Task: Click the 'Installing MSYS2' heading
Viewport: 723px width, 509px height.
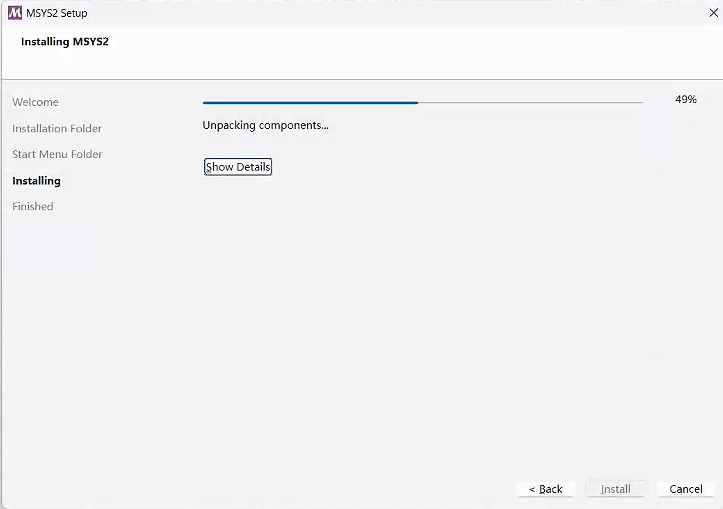Action: [65, 41]
